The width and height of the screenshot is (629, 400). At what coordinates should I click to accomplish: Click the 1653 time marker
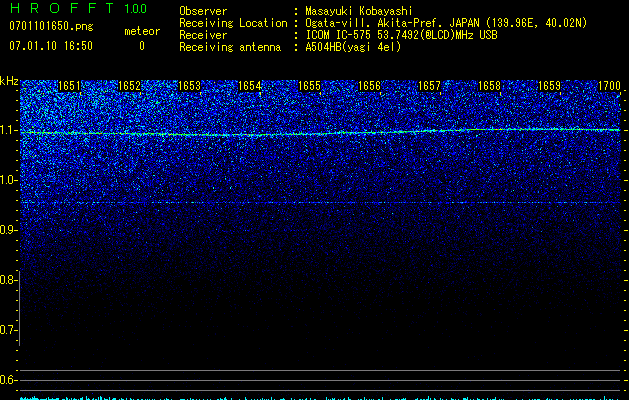coord(189,86)
